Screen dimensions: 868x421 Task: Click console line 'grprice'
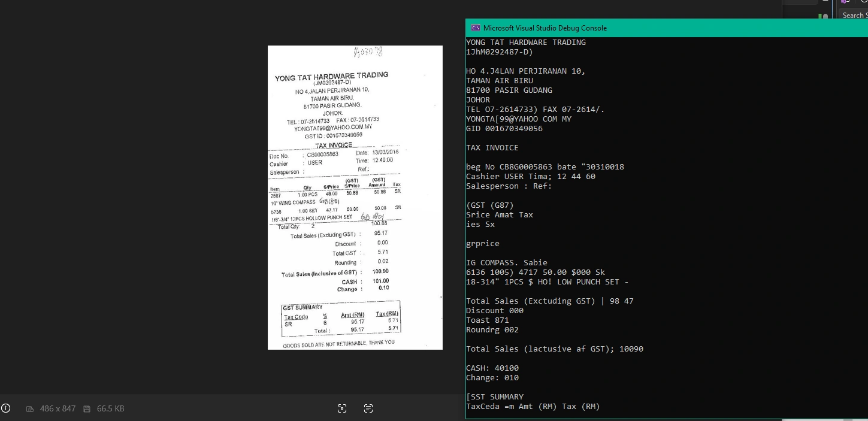[483, 244]
